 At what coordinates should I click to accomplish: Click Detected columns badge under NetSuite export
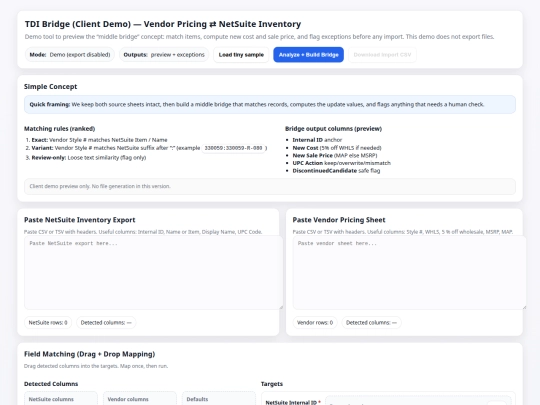coord(106,323)
